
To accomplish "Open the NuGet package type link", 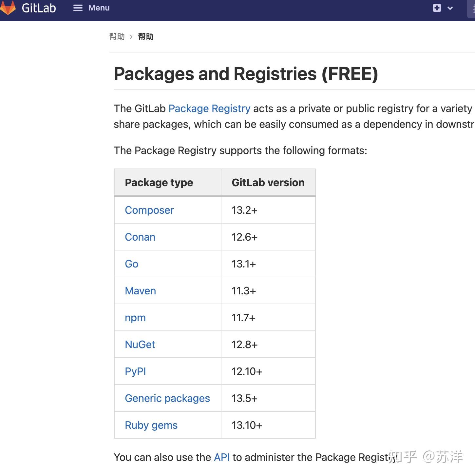I will 140,345.
